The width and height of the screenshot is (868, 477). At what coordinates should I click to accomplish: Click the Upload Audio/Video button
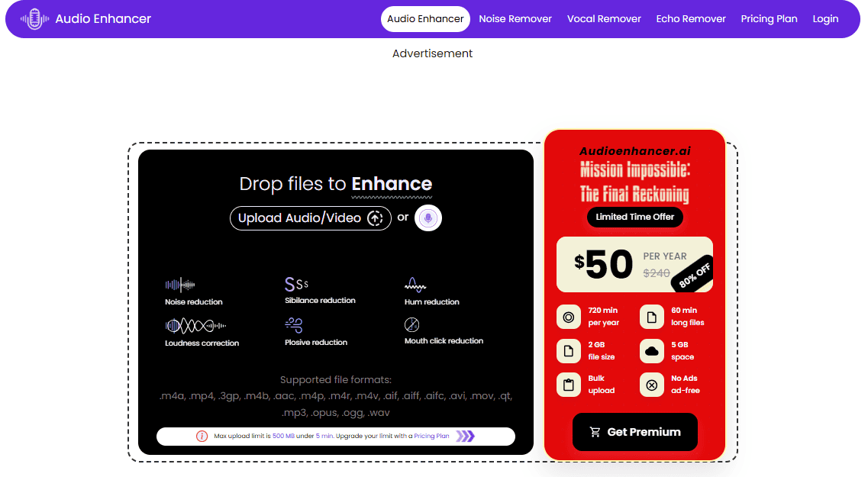pos(311,218)
